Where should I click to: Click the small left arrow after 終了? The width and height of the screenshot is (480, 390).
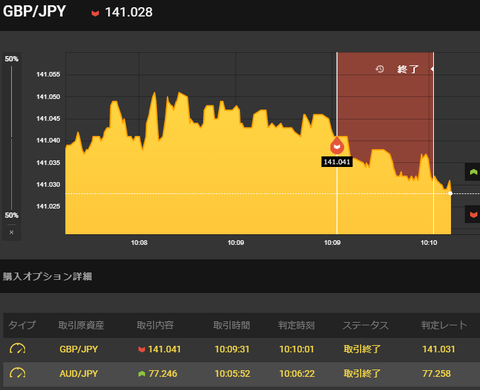click(x=432, y=69)
